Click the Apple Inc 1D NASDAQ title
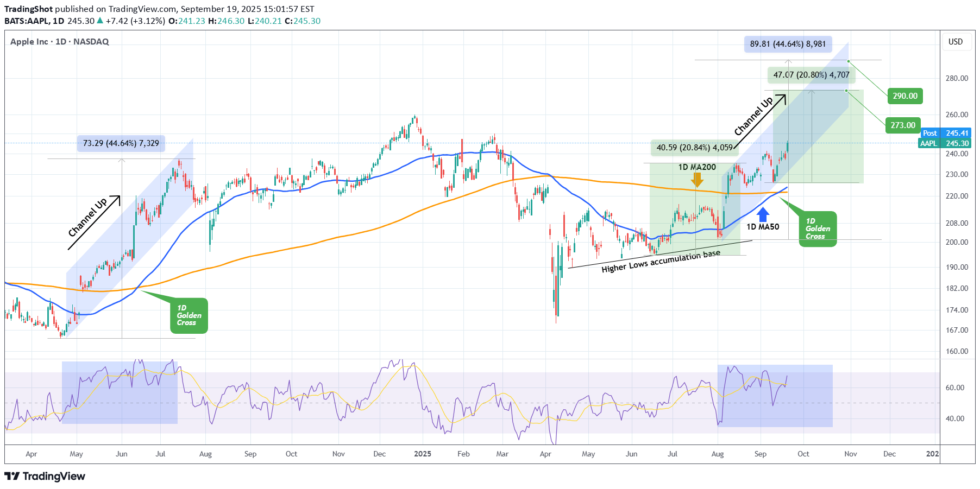 (x=59, y=42)
